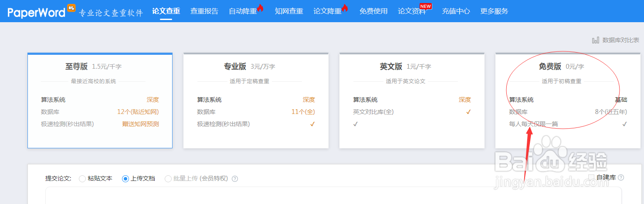Click the flame icon next to 论文降重
Screen dimensions: 644x204
pos(345,8)
